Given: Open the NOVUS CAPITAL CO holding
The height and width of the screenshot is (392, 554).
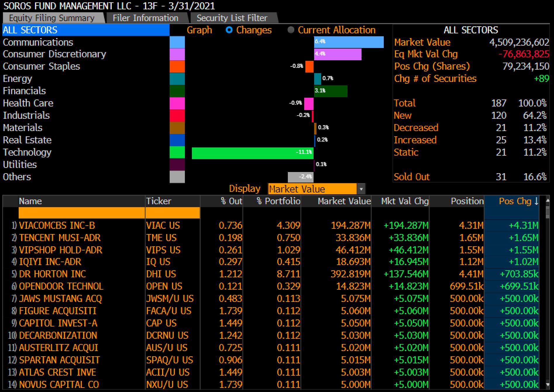Looking at the screenshot, I should (x=59, y=385).
